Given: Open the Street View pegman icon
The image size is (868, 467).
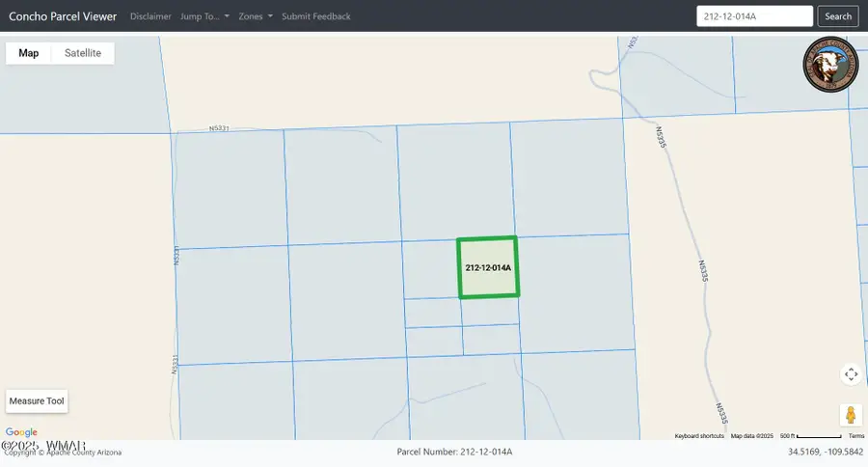Looking at the screenshot, I should [x=851, y=415].
